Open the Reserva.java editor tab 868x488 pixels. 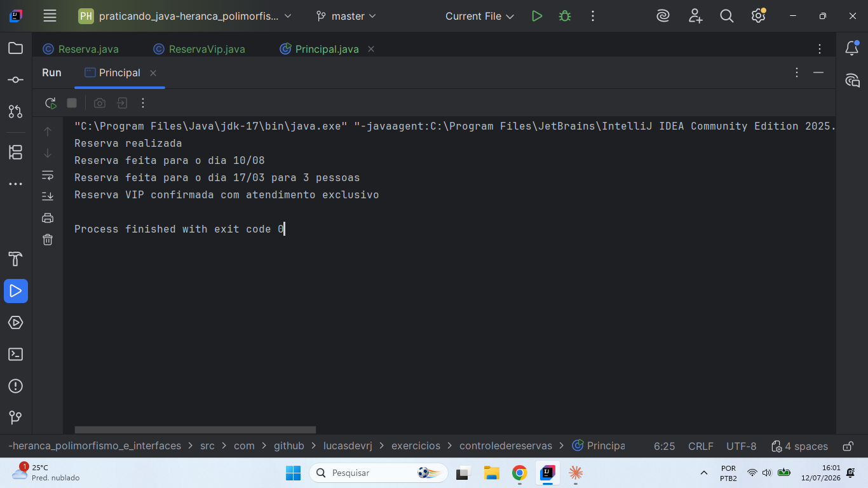click(81, 49)
